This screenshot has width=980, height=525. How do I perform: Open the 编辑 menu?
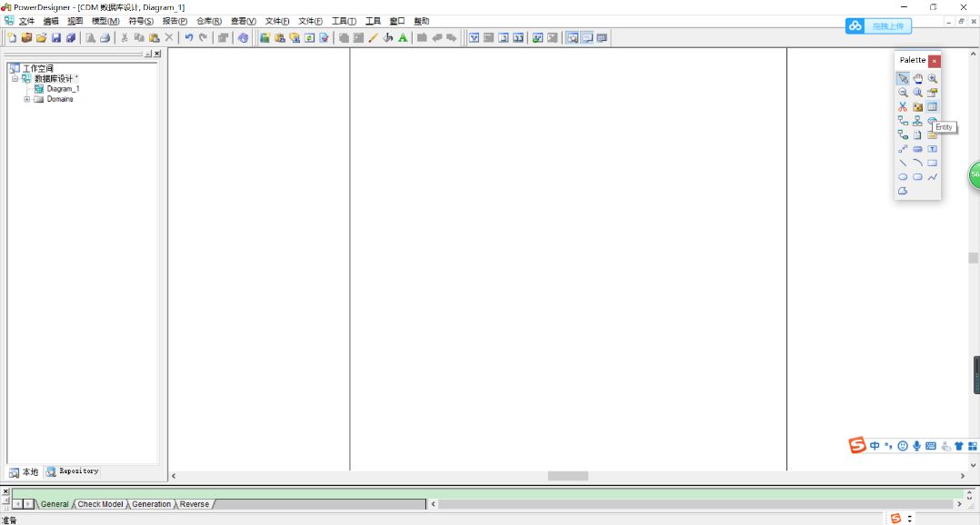click(51, 21)
